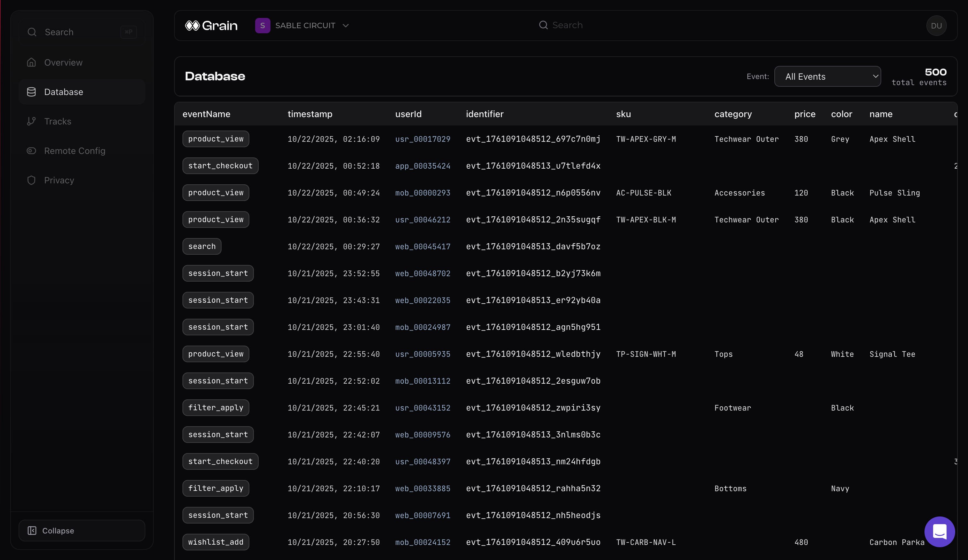
Task: Open the DU user avatar
Action: point(936,25)
